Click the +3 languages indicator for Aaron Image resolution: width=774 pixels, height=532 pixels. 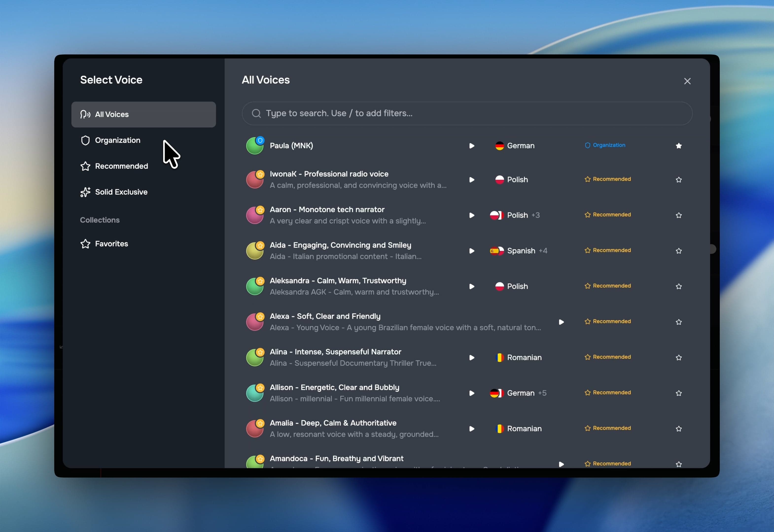click(535, 215)
